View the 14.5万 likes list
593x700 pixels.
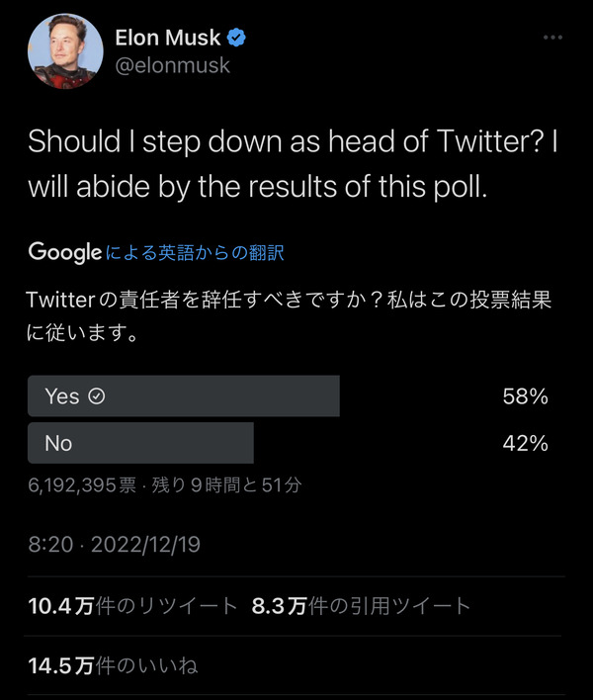[x=113, y=665]
